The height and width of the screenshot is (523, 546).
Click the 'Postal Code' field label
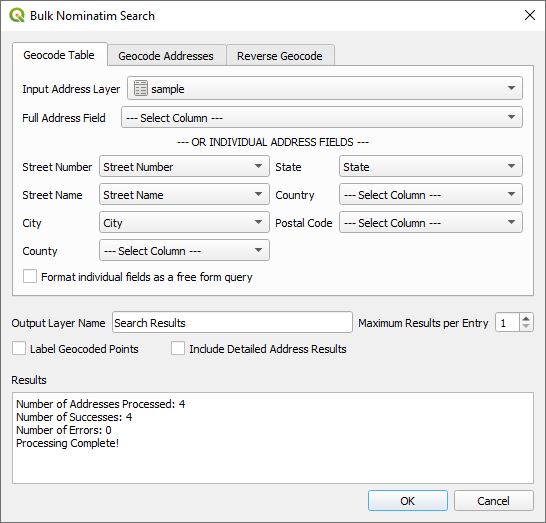304,223
